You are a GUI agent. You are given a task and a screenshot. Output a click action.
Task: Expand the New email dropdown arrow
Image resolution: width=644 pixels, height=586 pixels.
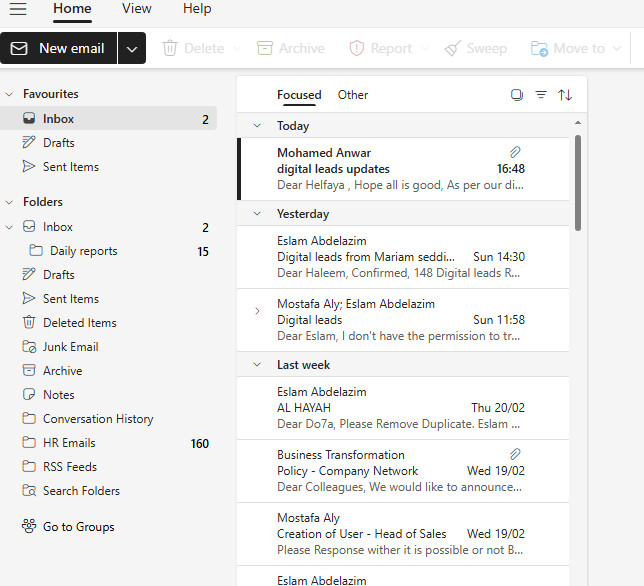coord(132,48)
